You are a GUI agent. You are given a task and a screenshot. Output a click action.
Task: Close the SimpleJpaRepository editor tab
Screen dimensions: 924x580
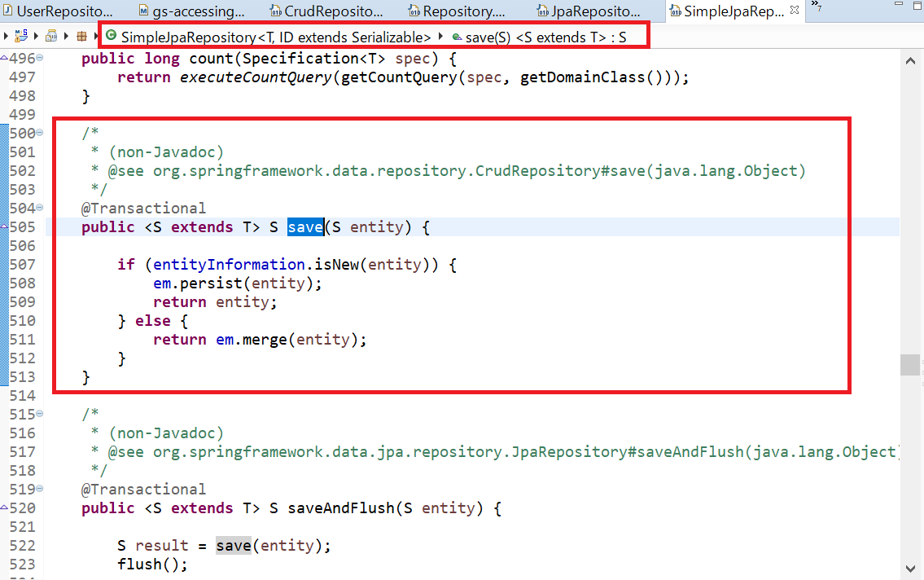pos(795,11)
